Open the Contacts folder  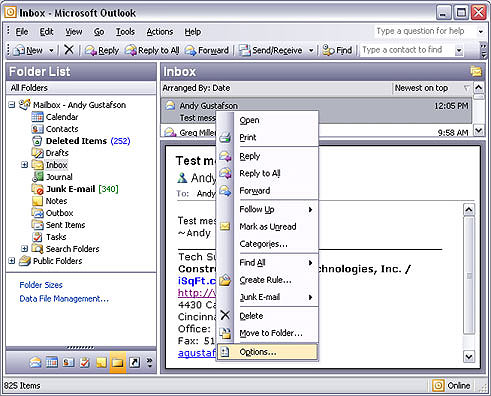[55, 129]
